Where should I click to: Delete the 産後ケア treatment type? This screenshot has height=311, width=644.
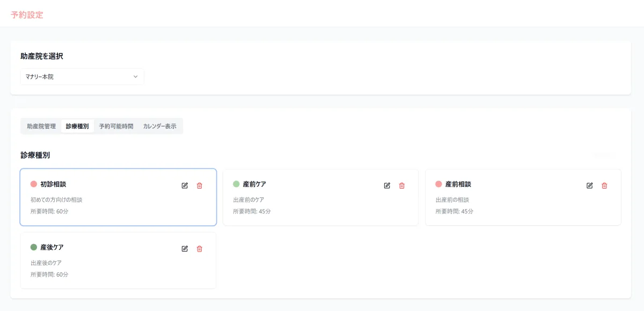click(x=200, y=249)
